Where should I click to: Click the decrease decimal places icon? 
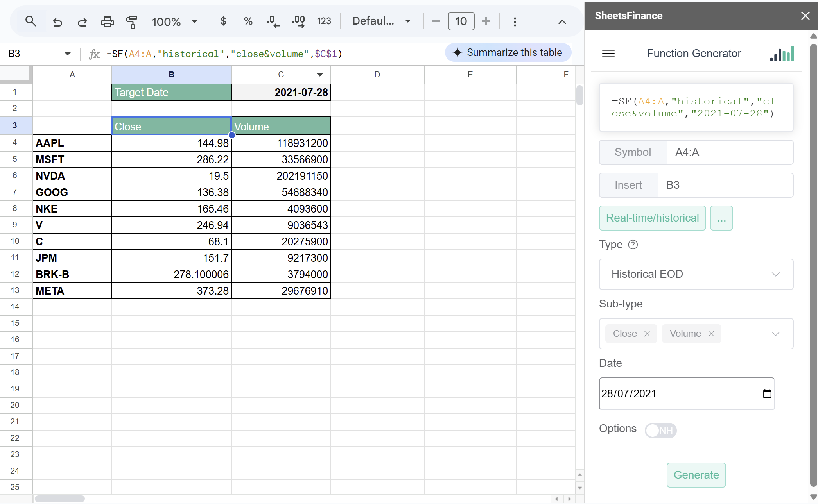coord(273,21)
